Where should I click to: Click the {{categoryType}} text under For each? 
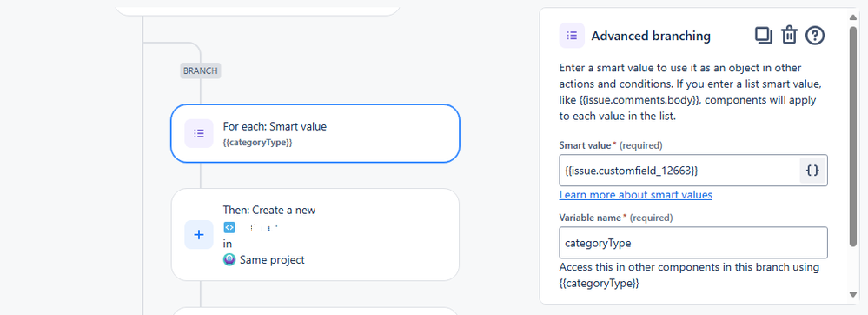257,143
